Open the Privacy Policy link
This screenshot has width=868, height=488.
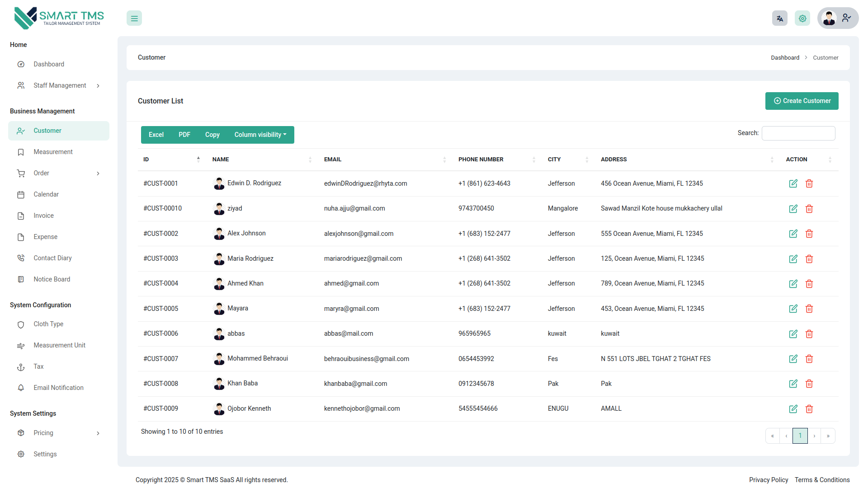(x=769, y=480)
